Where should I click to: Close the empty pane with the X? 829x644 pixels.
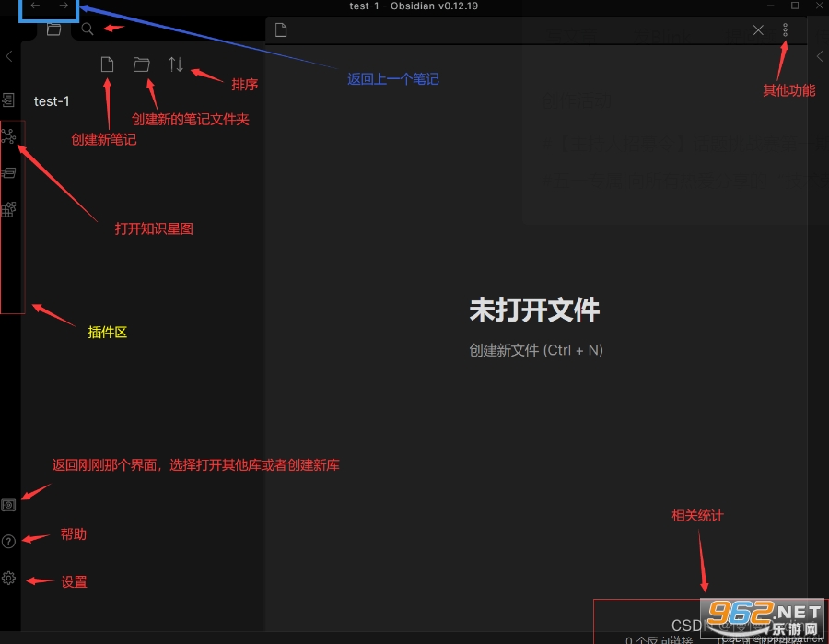[758, 30]
